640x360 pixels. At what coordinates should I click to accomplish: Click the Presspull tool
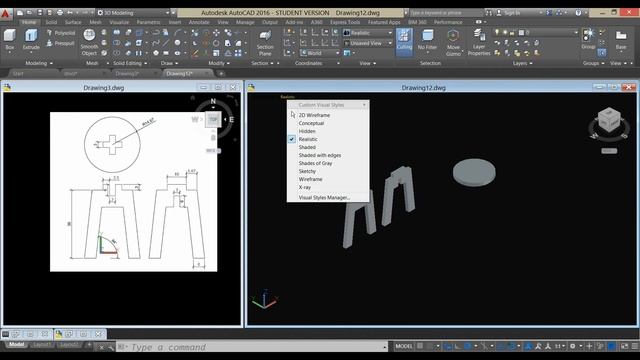point(61,43)
